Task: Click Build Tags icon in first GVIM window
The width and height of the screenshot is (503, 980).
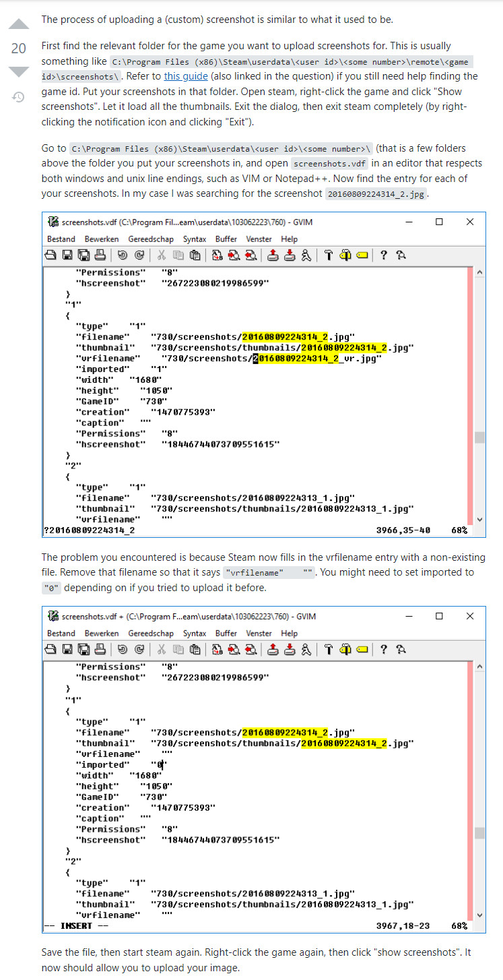Action: coord(345,255)
